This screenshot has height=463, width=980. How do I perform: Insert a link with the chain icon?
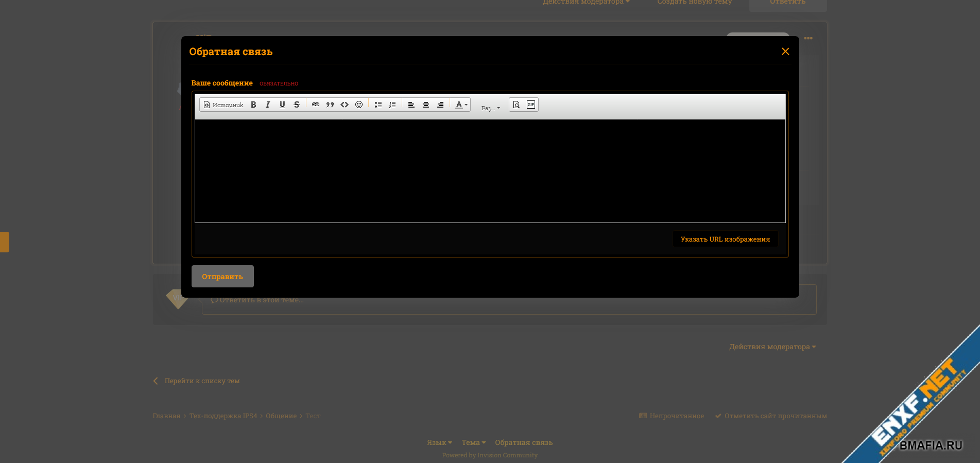click(x=316, y=105)
